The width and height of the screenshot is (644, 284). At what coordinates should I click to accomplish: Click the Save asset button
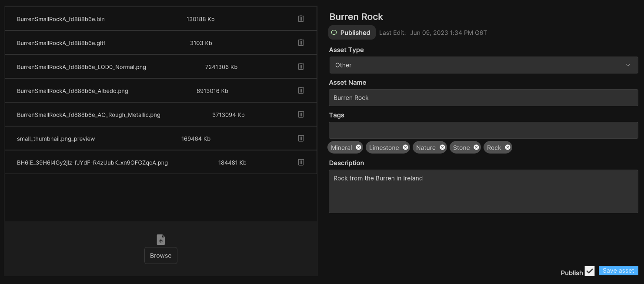click(618, 270)
